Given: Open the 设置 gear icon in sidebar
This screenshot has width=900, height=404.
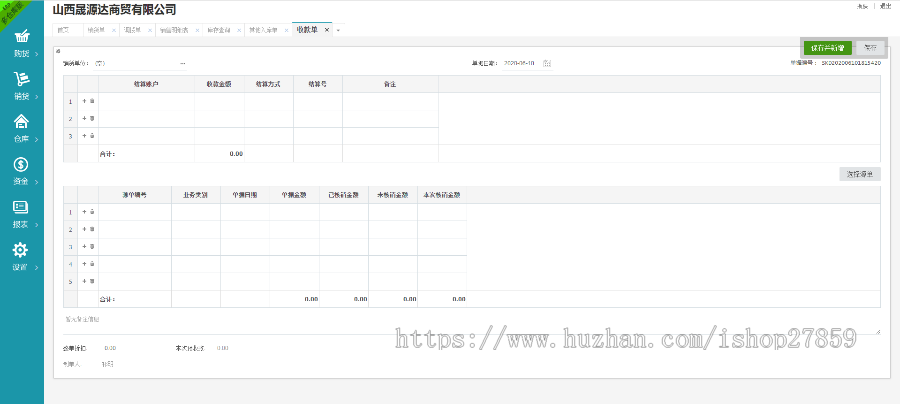Looking at the screenshot, I should (x=21, y=250).
